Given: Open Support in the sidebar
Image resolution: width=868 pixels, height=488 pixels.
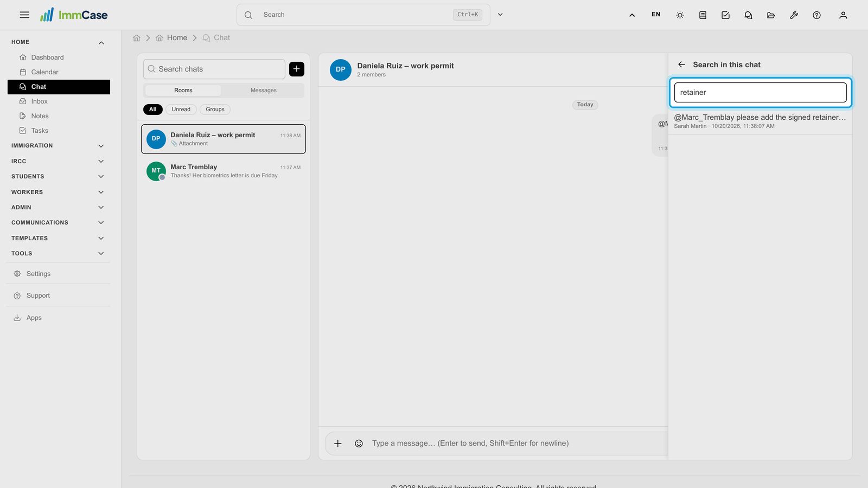Looking at the screenshot, I should click(59, 296).
